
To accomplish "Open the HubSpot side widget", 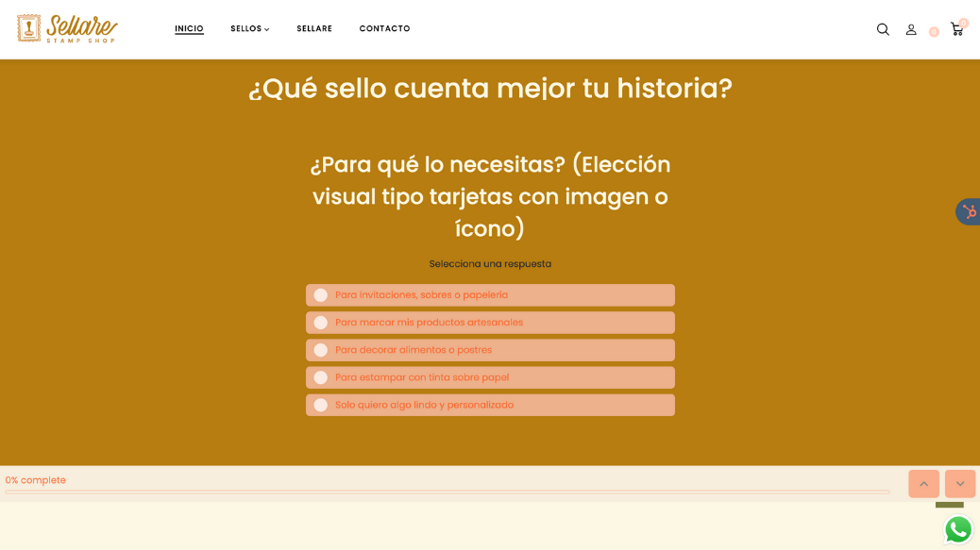I will click(969, 211).
